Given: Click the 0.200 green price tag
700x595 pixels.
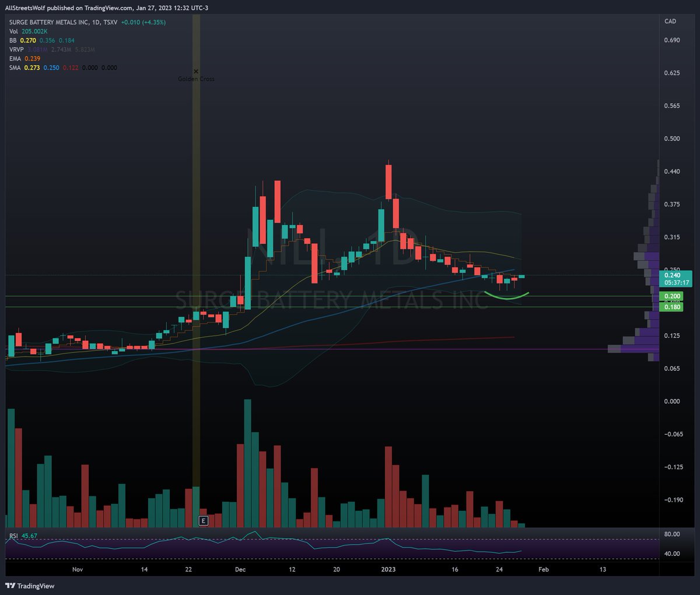Looking at the screenshot, I should 670,296.
